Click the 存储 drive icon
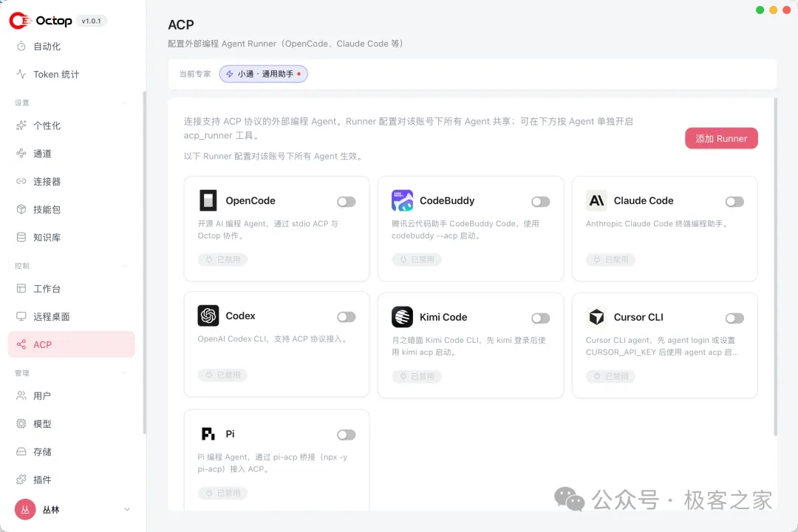This screenshot has height=532, width=798. point(21,451)
